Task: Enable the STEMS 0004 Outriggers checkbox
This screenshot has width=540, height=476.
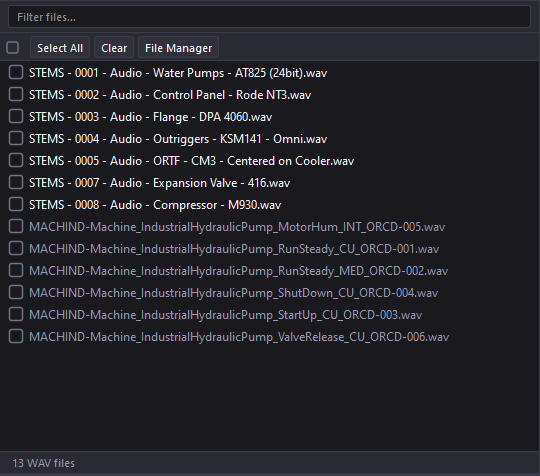Action: click(x=16, y=138)
